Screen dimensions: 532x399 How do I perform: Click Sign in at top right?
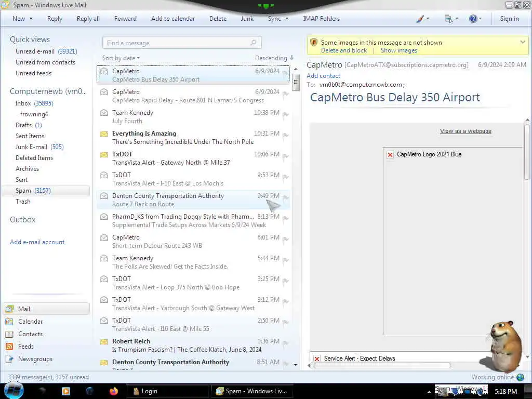(509, 19)
